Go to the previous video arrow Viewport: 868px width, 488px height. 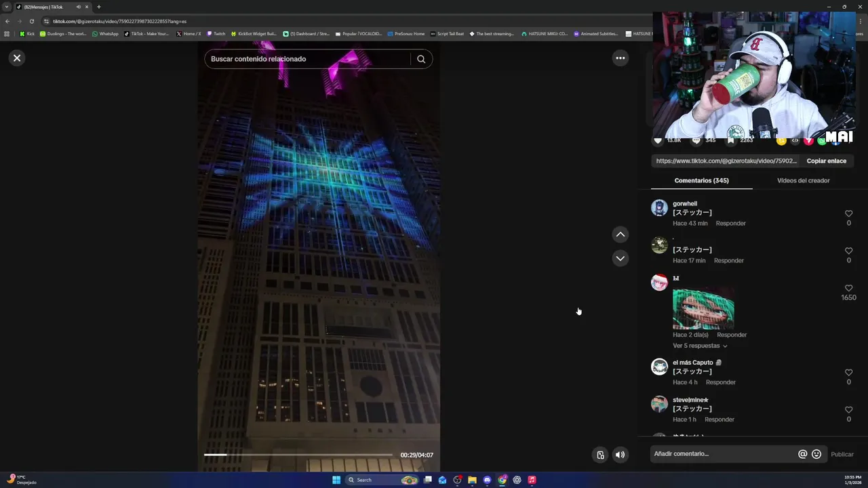coord(620,235)
